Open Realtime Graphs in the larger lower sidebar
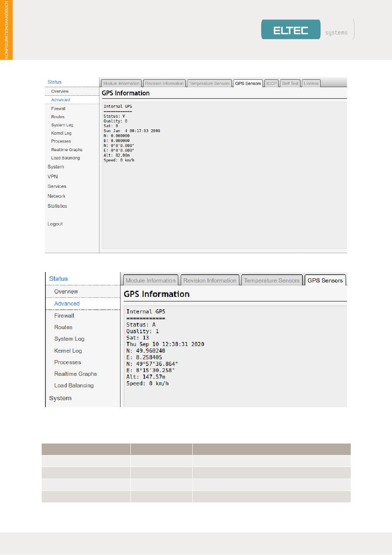The image size is (392, 555). click(76, 374)
